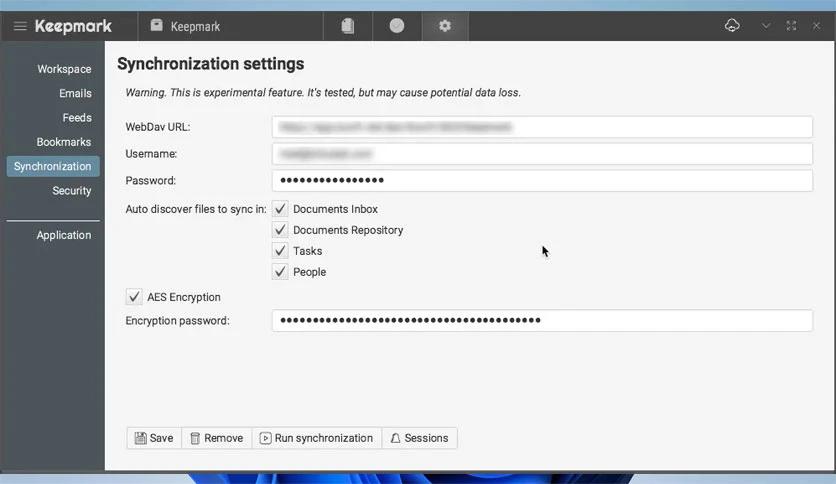Focus the Encryption password field
The image size is (836, 484).
541,320
